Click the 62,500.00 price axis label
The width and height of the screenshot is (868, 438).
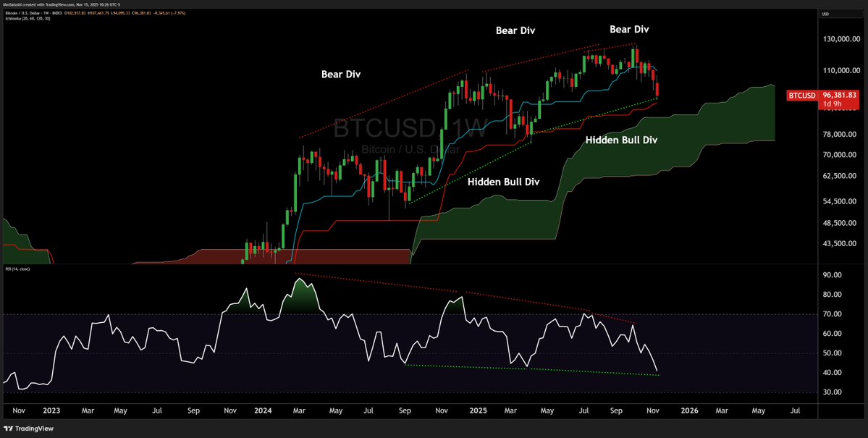point(840,176)
